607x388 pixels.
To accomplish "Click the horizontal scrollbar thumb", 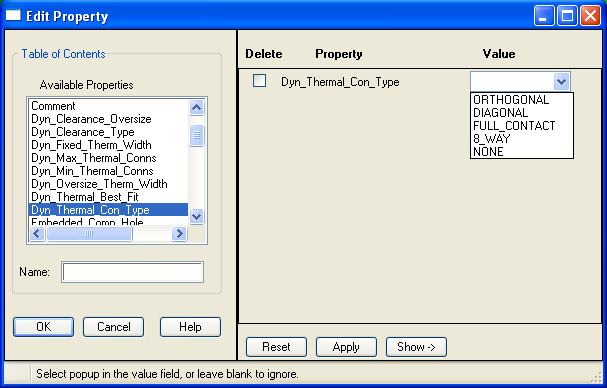I will [x=89, y=233].
